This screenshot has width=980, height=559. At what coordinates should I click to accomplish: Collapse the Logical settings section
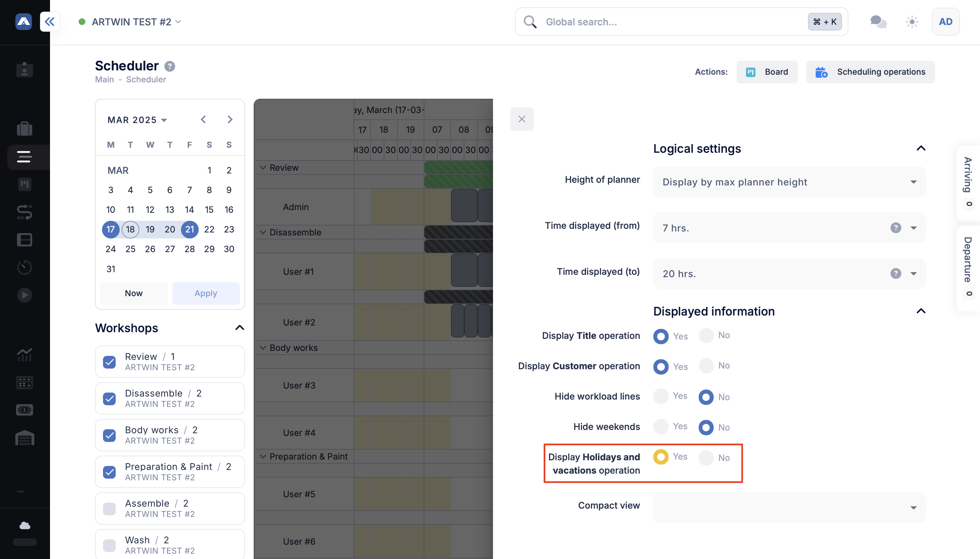tap(921, 148)
